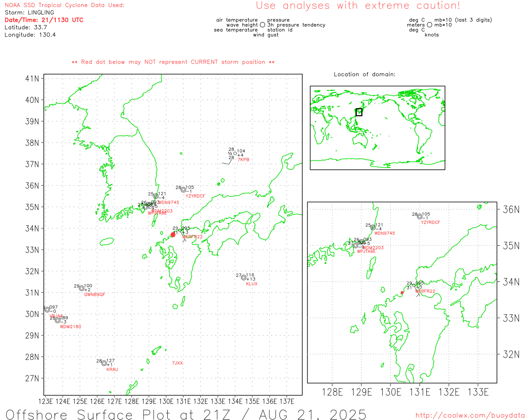
Task: Click the black domain box on world map
Action: 359,112
